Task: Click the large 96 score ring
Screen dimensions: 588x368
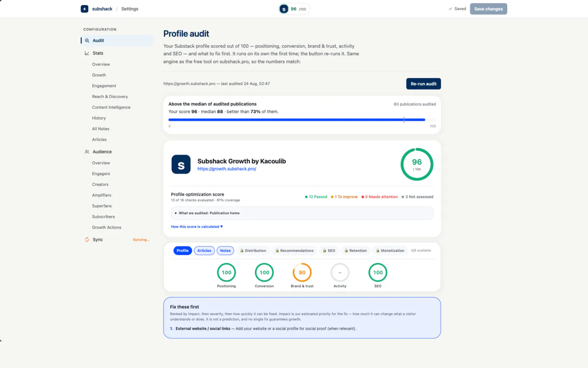Action: [417, 164]
